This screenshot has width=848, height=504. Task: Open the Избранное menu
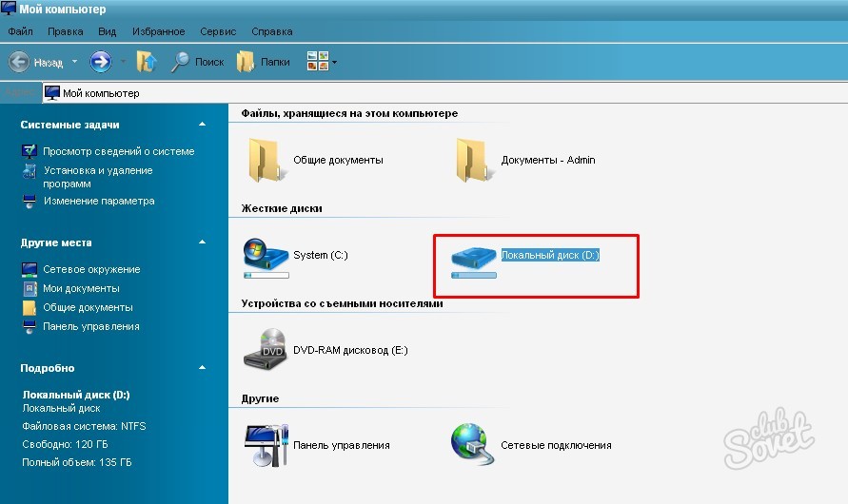pos(159,31)
